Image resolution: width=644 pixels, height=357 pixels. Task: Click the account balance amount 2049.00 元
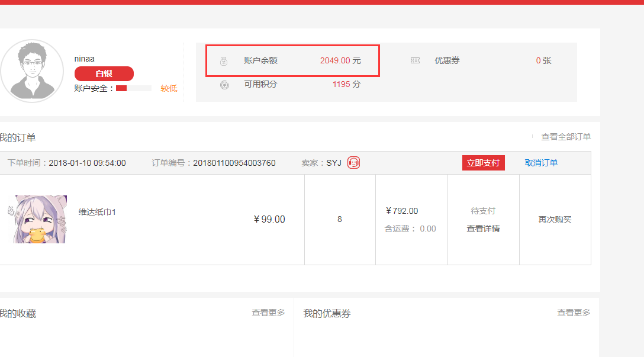pyautogui.click(x=340, y=60)
